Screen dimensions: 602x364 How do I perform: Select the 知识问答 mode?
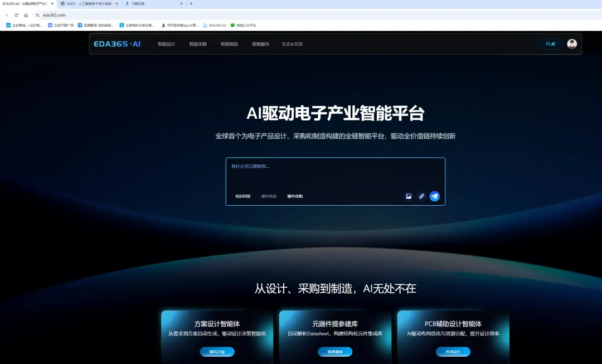(242, 196)
